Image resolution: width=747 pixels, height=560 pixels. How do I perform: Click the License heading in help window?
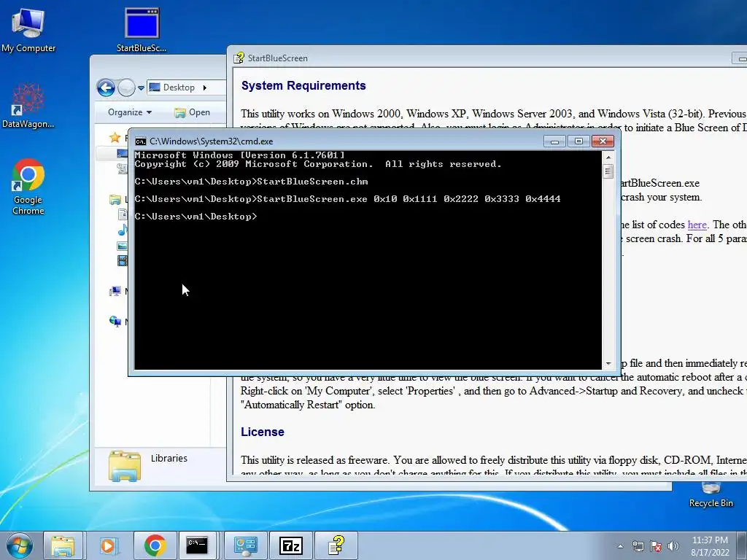coord(263,432)
